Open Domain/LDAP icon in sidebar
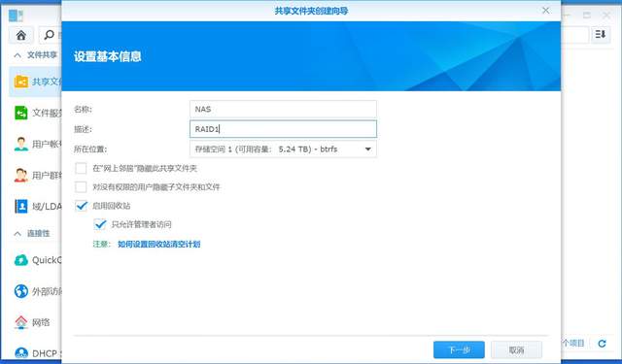Viewport: 622px width, 364px height. (x=21, y=206)
